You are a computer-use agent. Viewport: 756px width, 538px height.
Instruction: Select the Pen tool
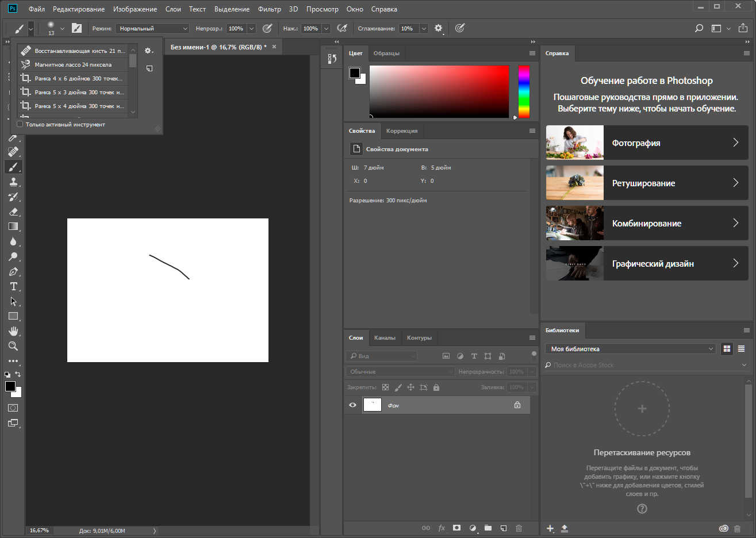[x=13, y=271]
